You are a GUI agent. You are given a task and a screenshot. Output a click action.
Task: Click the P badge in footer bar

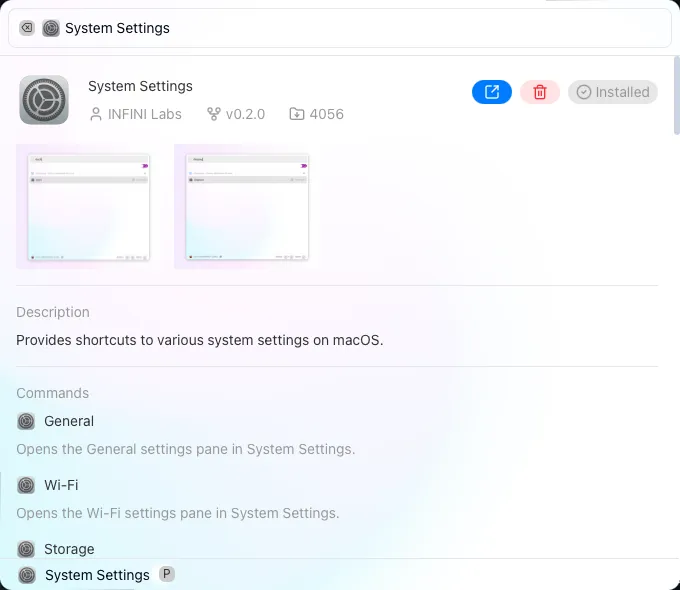point(167,574)
